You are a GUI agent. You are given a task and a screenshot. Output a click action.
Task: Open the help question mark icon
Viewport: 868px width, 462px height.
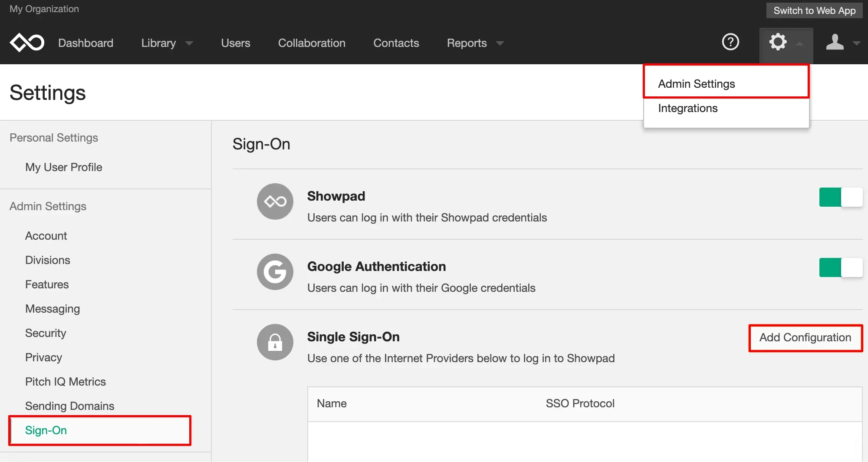730,42
